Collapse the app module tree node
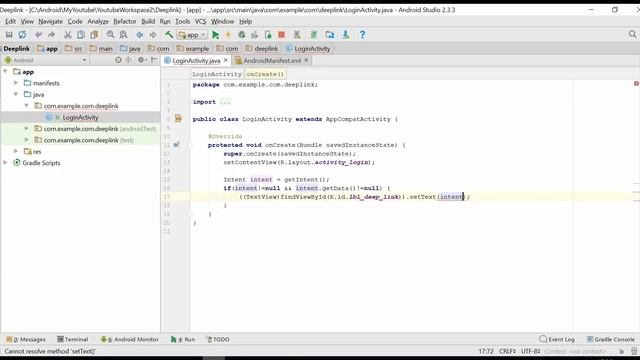The height and width of the screenshot is (360, 640). click(x=5, y=72)
